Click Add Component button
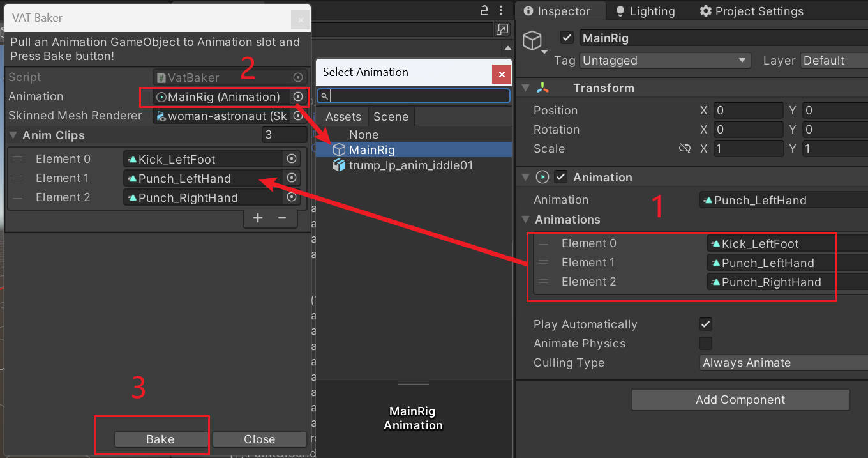Image resolution: width=868 pixels, height=458 pixels. click(740, 400)
